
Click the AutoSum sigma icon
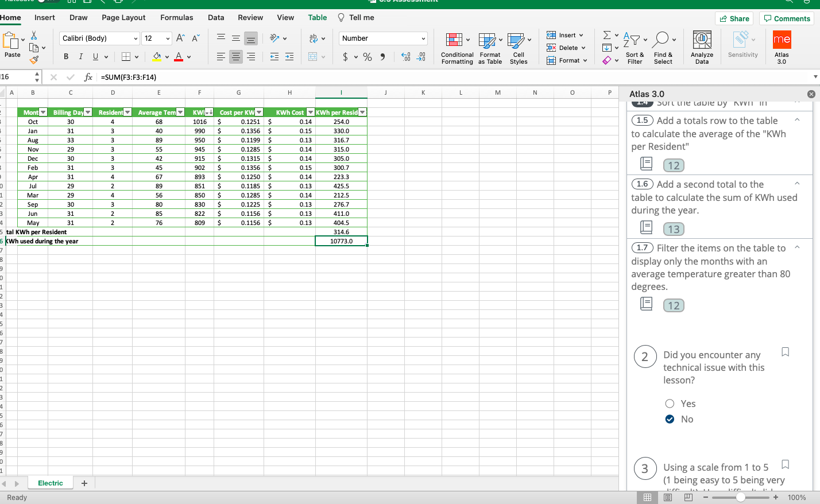tap(607, 36)
